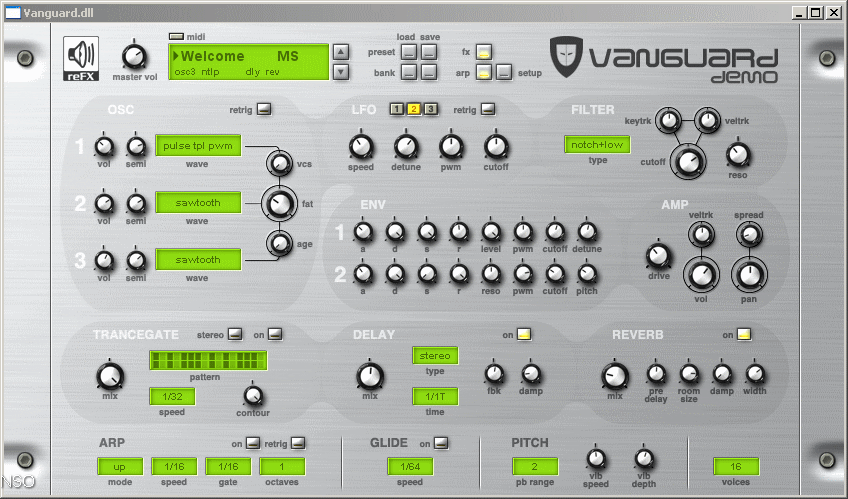This screenshot has width=848, height=499.
Task: Click the preset down arrow button
Action: point(341,71)
